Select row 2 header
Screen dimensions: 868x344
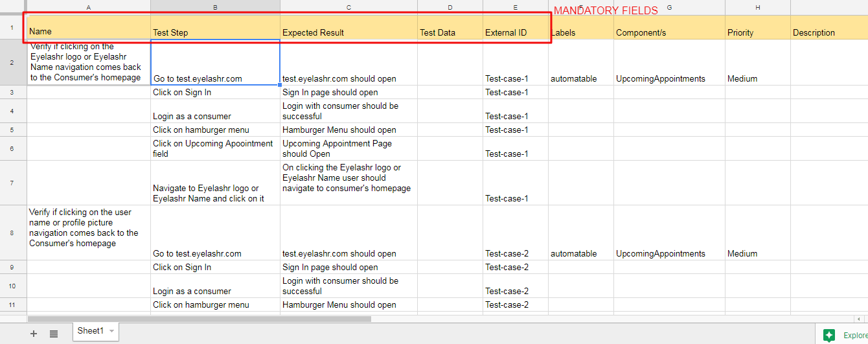(x=13, y=62)
